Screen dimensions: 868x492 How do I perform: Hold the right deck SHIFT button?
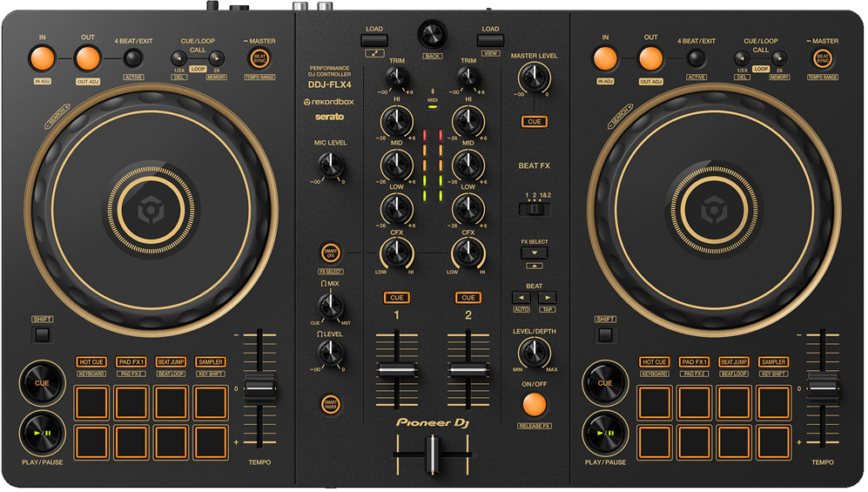[x=605, y=334]
